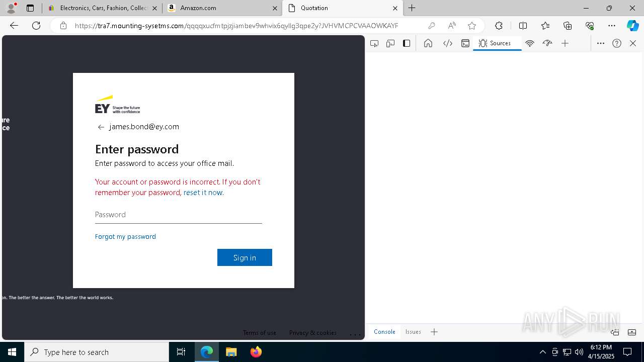Open browser Settings and more menu

pos(612,26)
